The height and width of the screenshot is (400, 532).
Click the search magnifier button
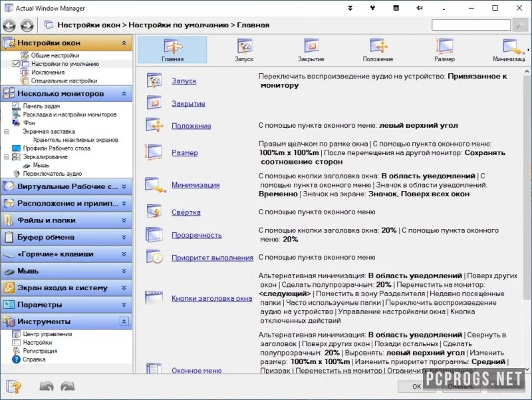[x=520, y=25]
